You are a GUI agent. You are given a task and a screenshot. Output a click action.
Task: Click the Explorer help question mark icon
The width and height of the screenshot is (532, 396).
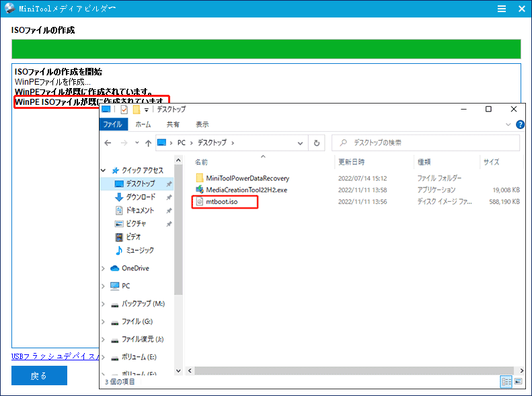coord(520,124)
